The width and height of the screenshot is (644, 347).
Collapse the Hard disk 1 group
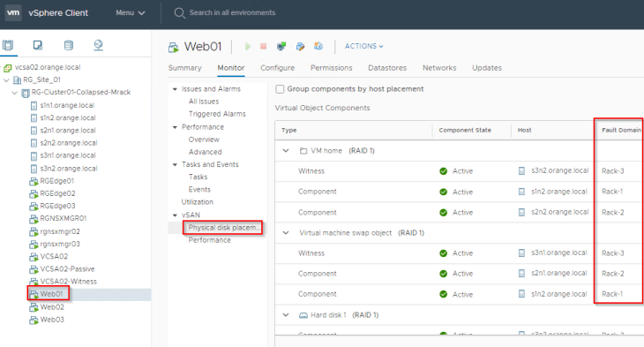[286, 315]
